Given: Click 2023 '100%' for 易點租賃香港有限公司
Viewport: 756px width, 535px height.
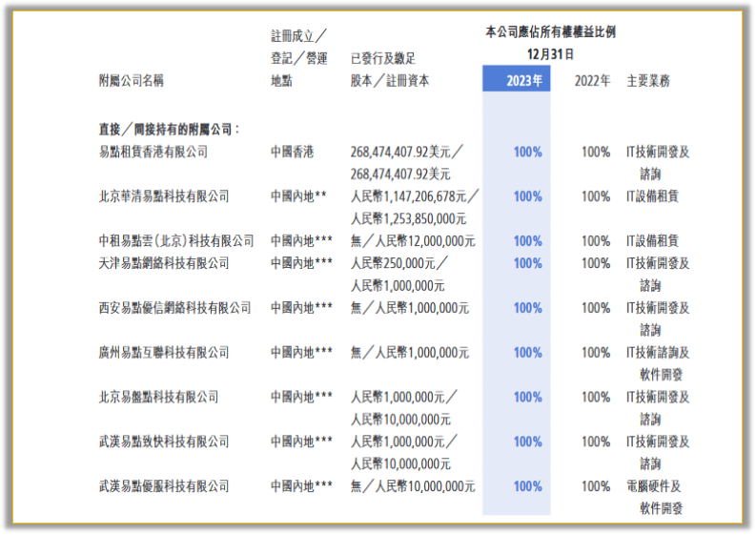Looking at the screenshot, I should click(528, 152).
